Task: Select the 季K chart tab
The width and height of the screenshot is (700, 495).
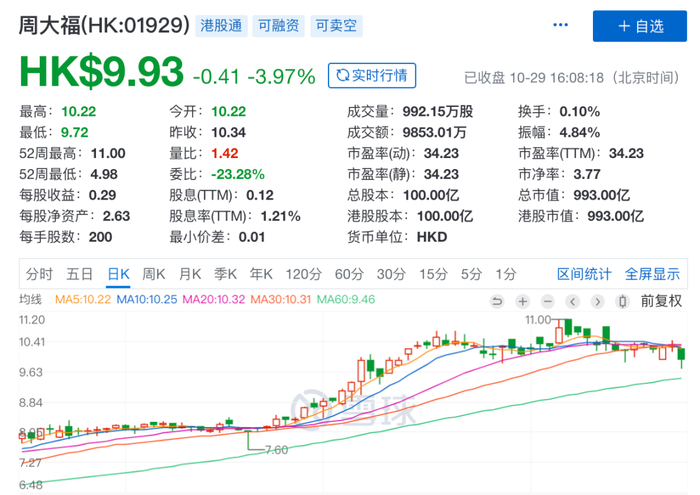Action: [x=225, y=274]
